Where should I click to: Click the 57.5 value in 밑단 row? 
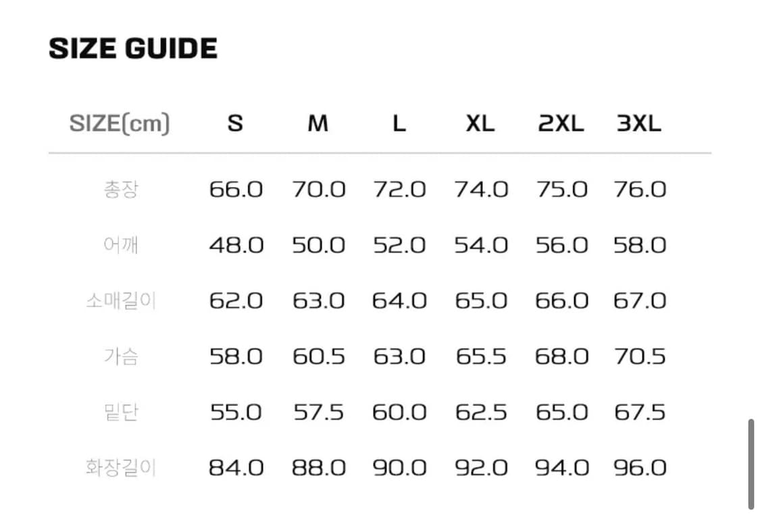[318, 412]
